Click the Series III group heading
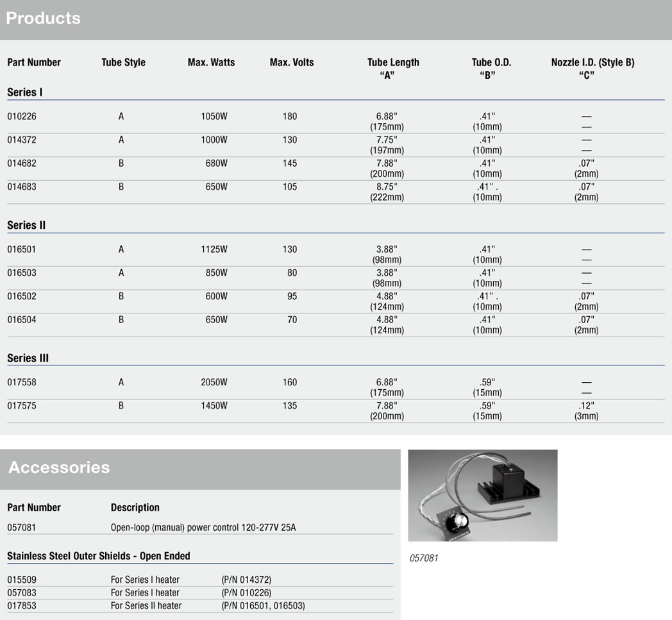The image size is (672, 620). pyautogui.click(x=28, y=358)
